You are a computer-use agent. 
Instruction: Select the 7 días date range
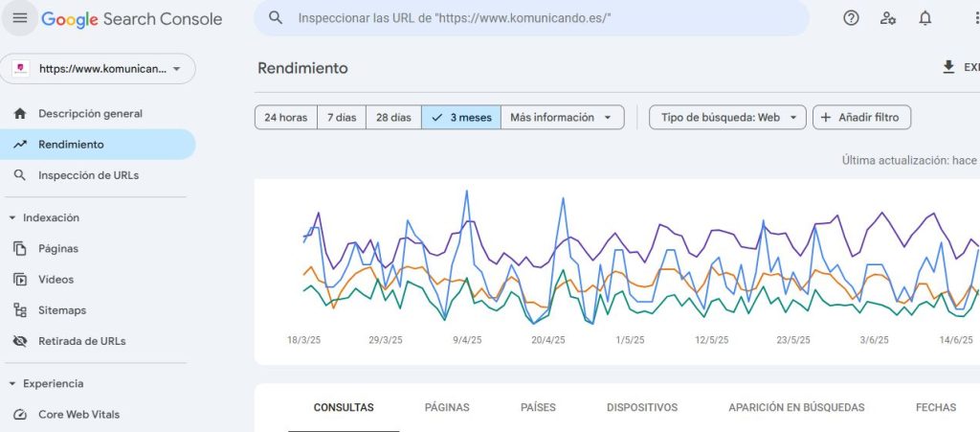click(x=342, y=118)
